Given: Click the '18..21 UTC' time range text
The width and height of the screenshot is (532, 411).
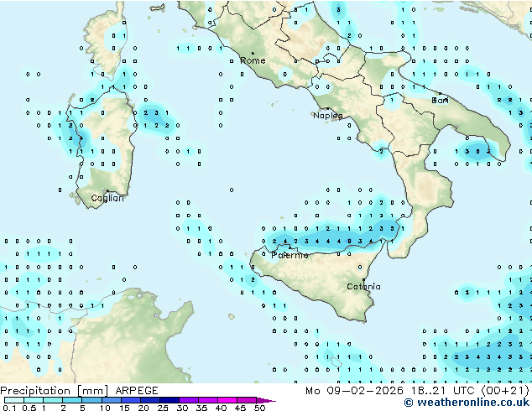Looking at the screenshot, I should [443, 391].
